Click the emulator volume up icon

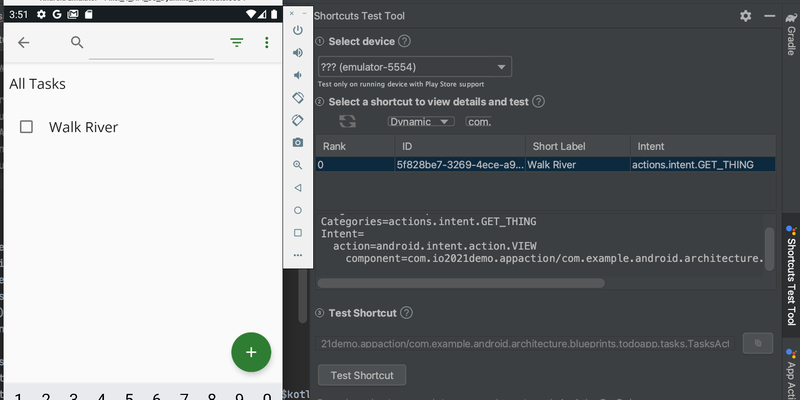tap(298, 53)
